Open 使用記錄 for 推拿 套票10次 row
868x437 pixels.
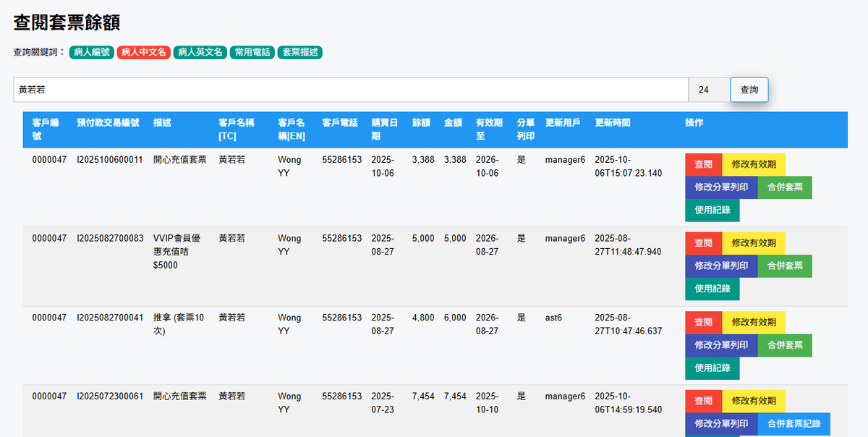click(x=712, y=368)
